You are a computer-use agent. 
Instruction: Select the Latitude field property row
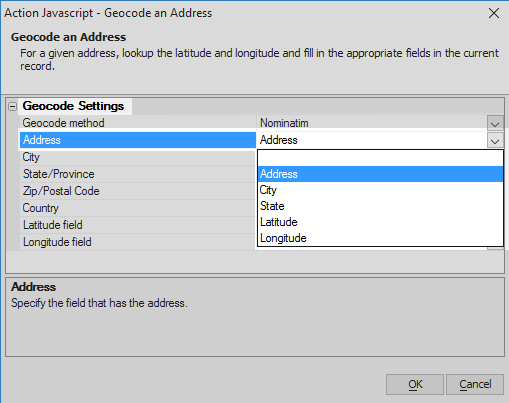138,225
